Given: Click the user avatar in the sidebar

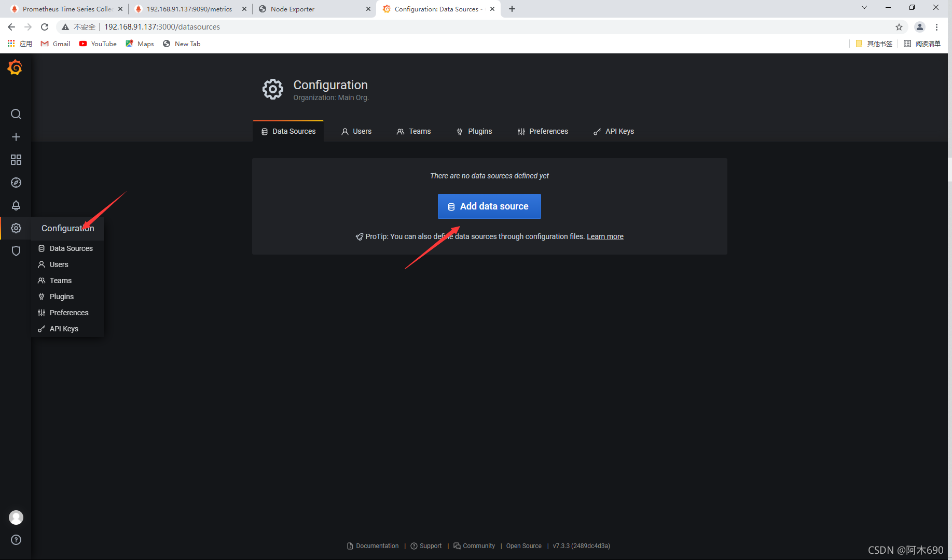Looking at the screenshot, I should 16,517.
